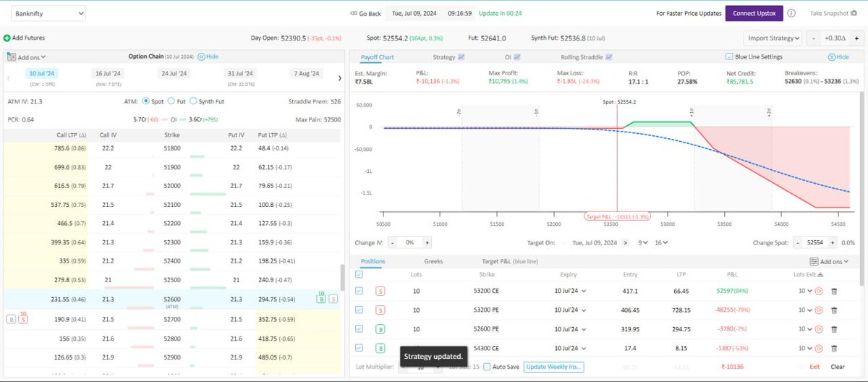868x382 pixels.
Task: Show the next expiry dates with right arrow
Action: point(340,77)
